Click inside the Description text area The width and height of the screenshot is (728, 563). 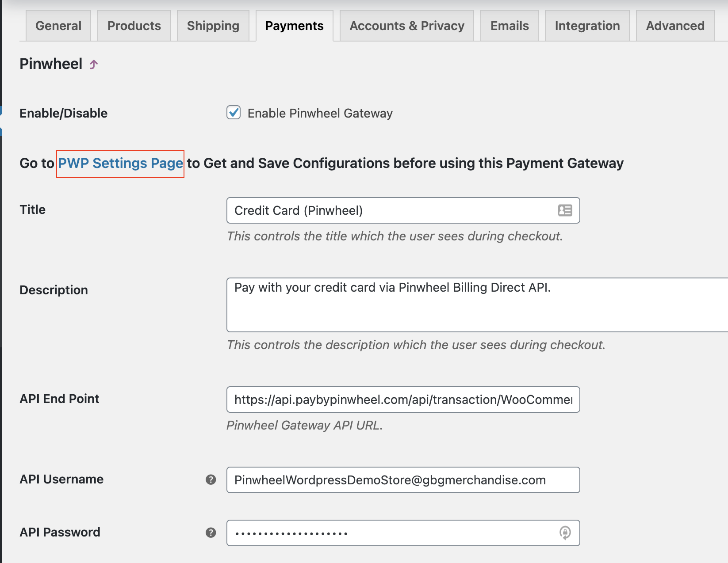pyautogui.click(x=477, y=305)
